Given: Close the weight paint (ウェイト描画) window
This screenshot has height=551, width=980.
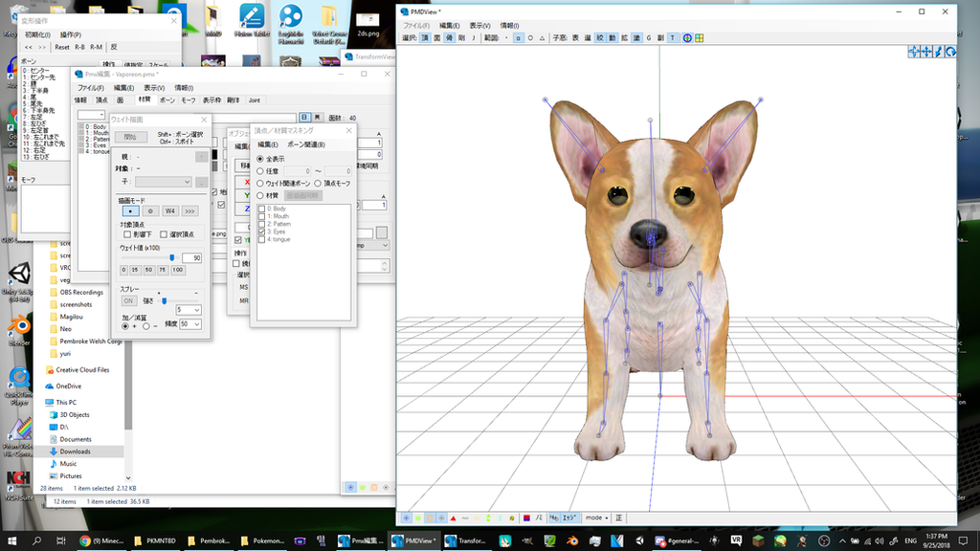Looking at the screenshot, I should tap(204, 120).
